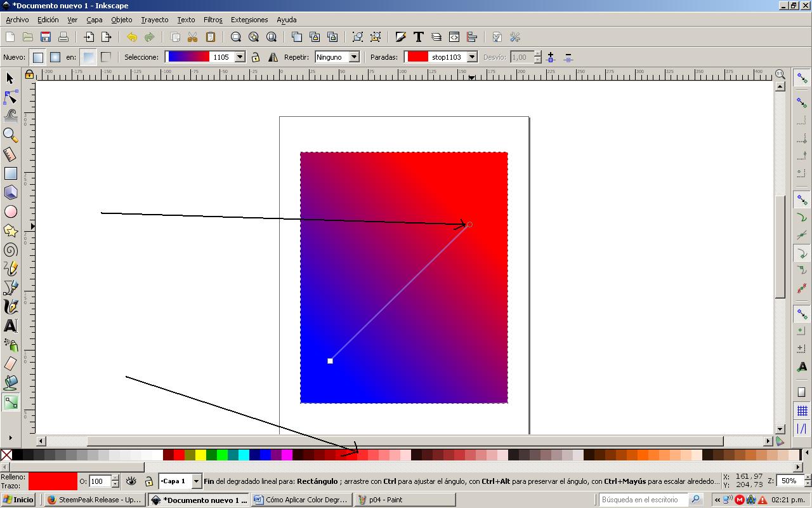Toggle layer visibility eye icon
This screenshot has width=812, height=508.
(x=131, y=481)
